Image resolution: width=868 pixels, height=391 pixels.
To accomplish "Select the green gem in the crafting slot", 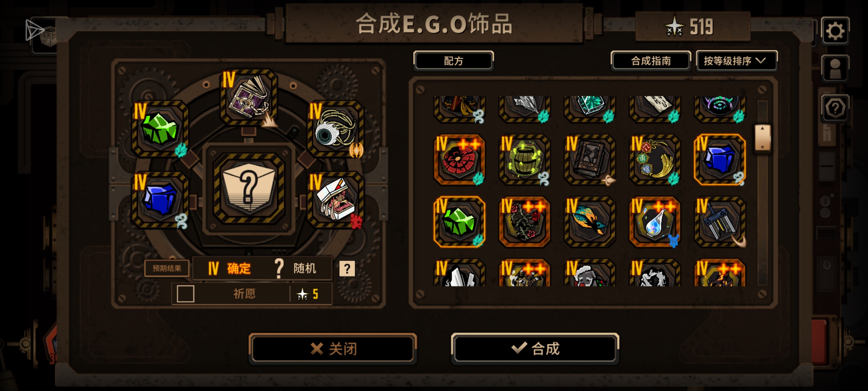I will tap(160, 129).
